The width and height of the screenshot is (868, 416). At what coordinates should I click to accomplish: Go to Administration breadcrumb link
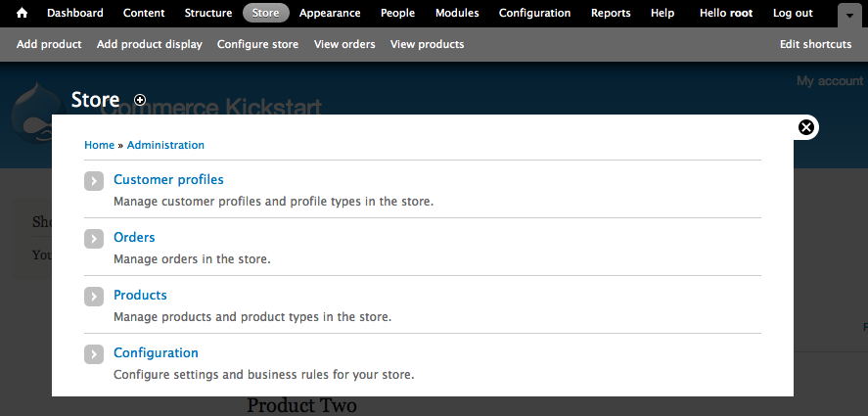[165, 145]
